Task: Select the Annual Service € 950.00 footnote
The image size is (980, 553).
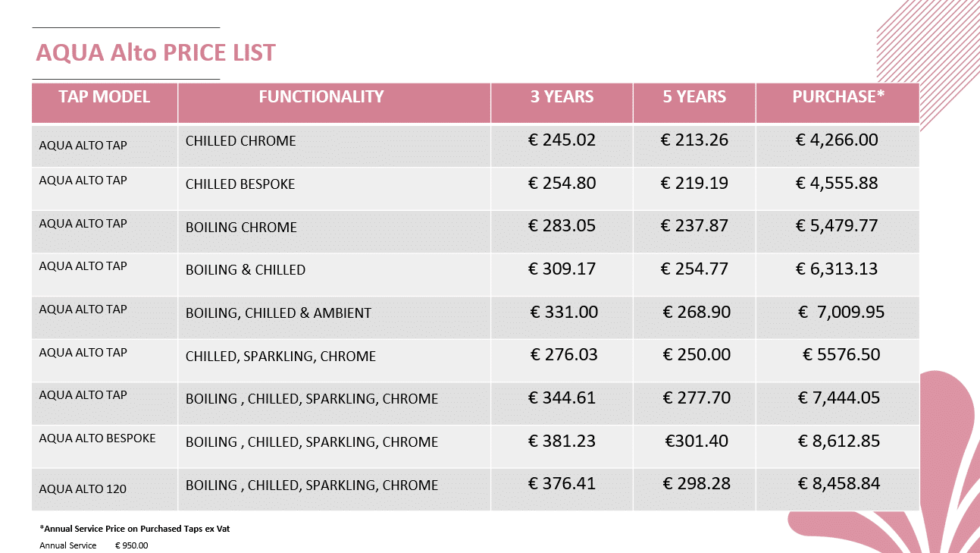Action: pos(94,545)
